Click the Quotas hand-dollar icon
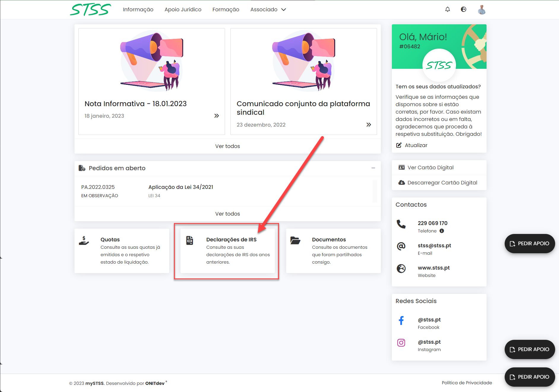This screenshot has width=559, height=392. pyautogui.click(x=84, y=240)
